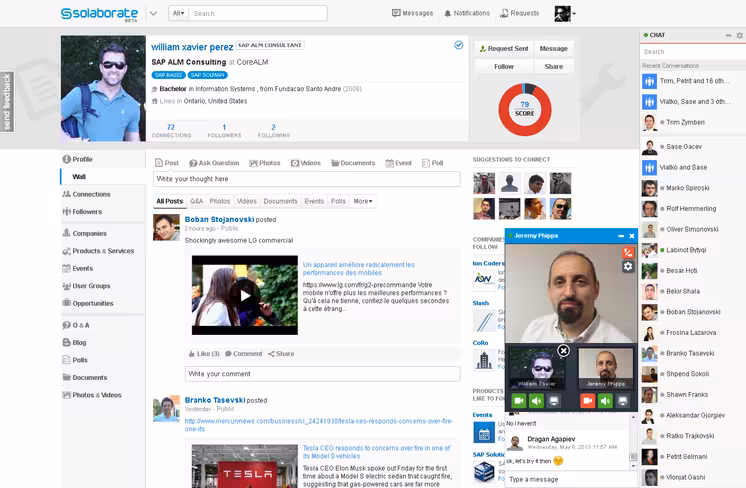This screenshot has height=488, width=746.
Task: Select Ask Question composer option
Action: click(214, 163)
